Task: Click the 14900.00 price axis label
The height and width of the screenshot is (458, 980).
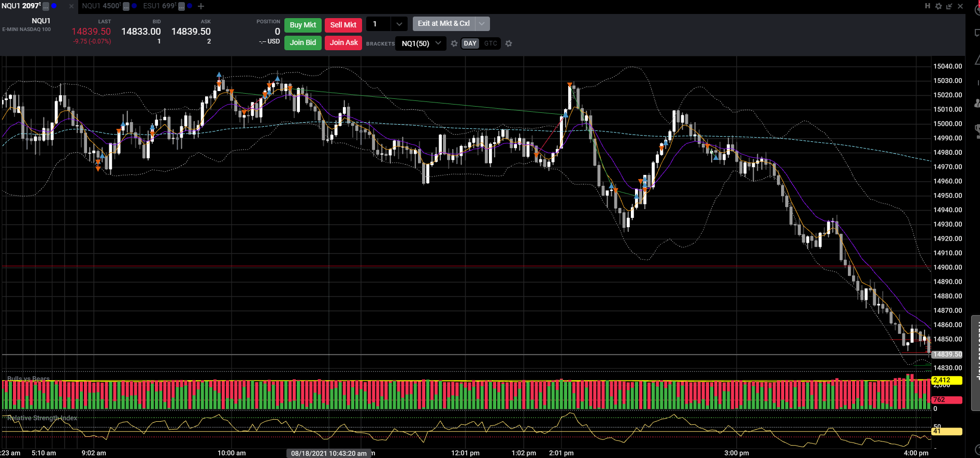Action: pyautogui.click(x=947, y=267)
